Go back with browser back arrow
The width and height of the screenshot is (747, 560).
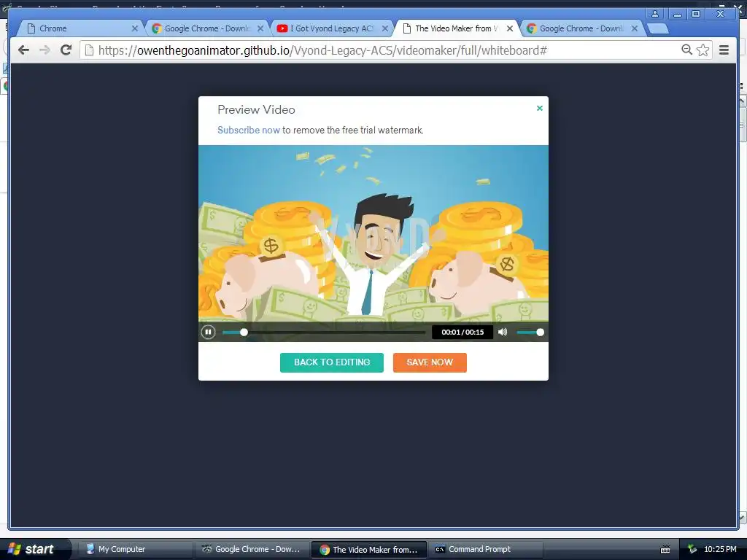coord(23,50)
